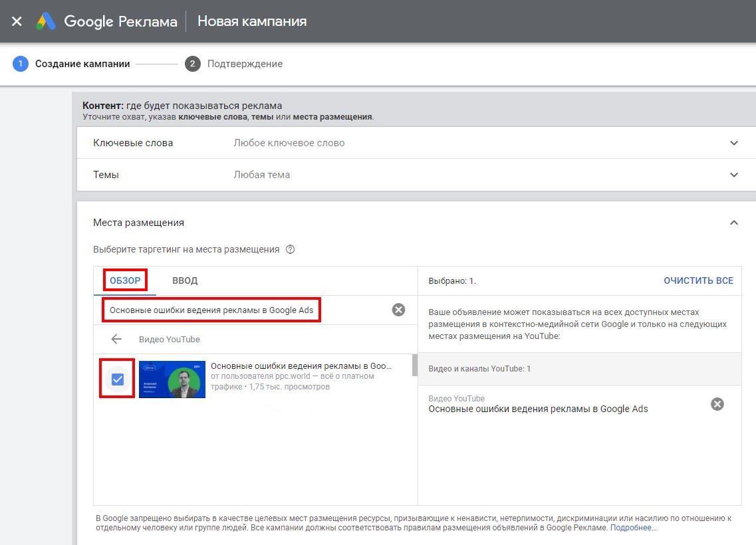Click the results list scrollbar
The image size is (756, 545).
[415, 366]
